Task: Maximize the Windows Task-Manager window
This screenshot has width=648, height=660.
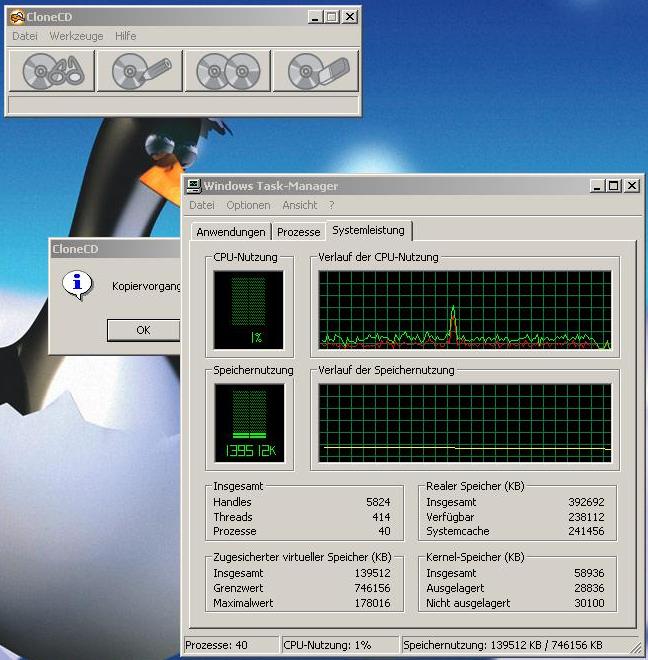Action: 613,186
